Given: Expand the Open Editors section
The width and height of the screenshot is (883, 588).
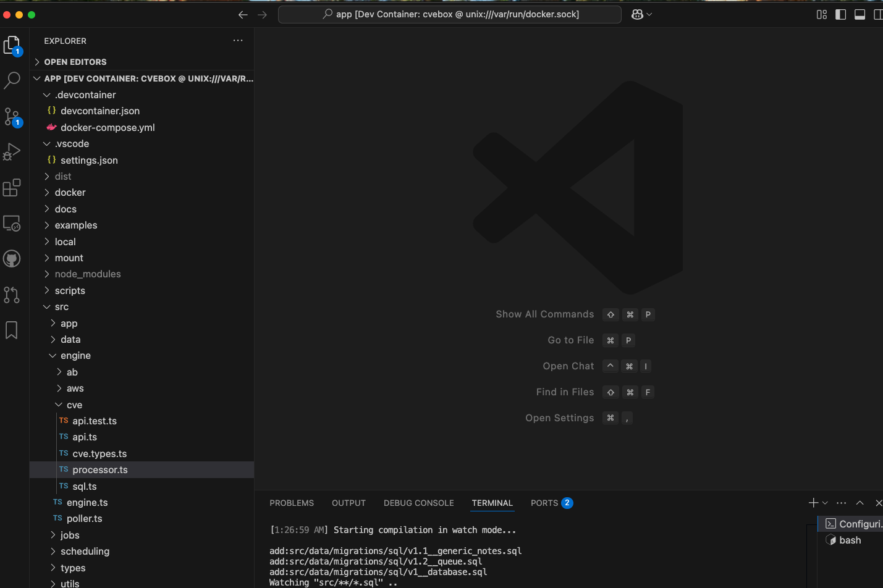Looking at the screenshot, I should [142, 62].
